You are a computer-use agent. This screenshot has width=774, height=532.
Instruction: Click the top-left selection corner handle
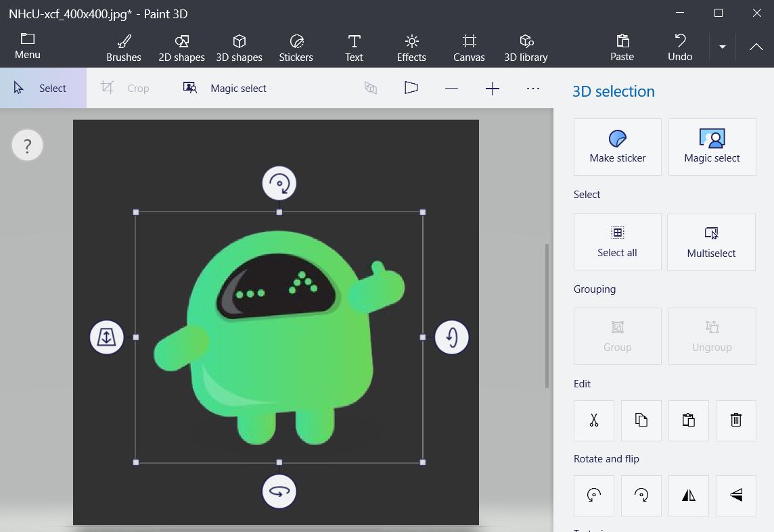136,212
